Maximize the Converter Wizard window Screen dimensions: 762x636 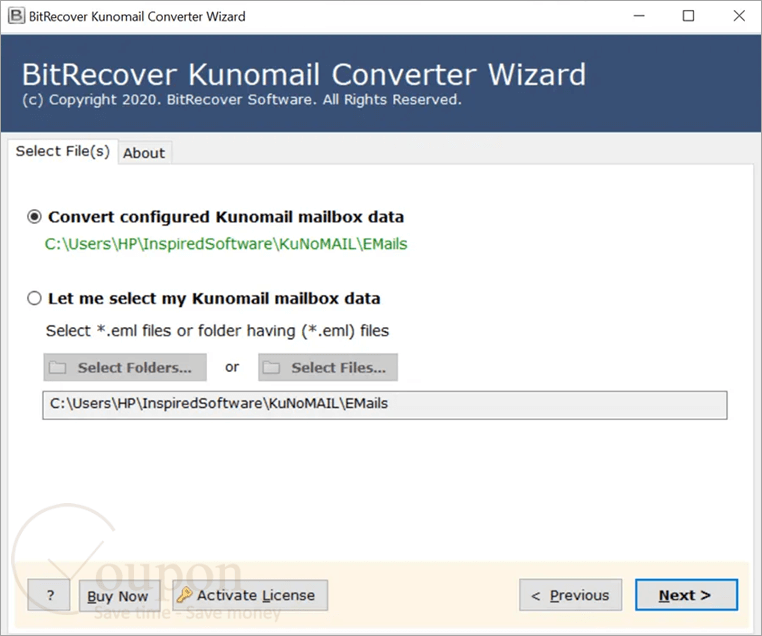(x=688, y=16)
